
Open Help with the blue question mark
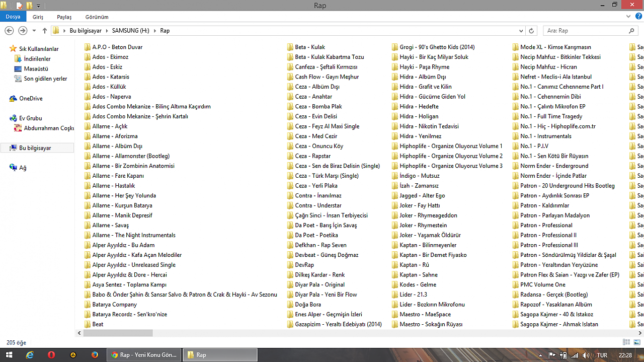coord(638,16)
